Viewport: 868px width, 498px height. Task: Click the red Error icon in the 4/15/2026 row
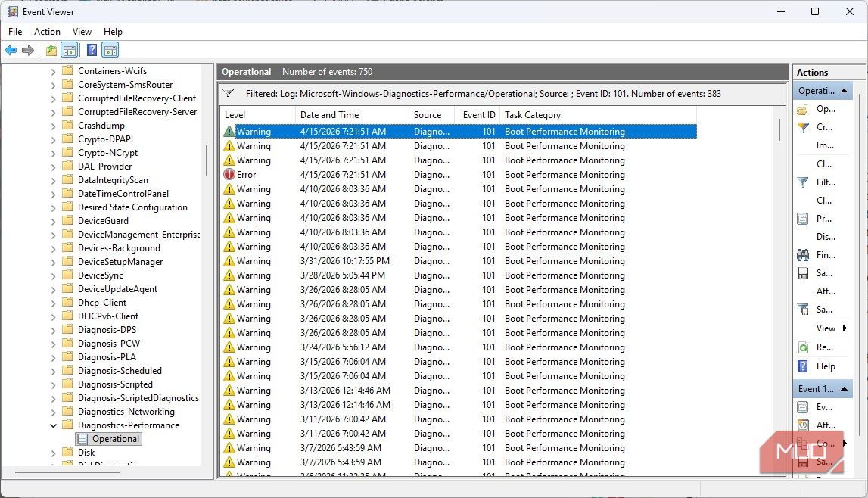point(229,174)
